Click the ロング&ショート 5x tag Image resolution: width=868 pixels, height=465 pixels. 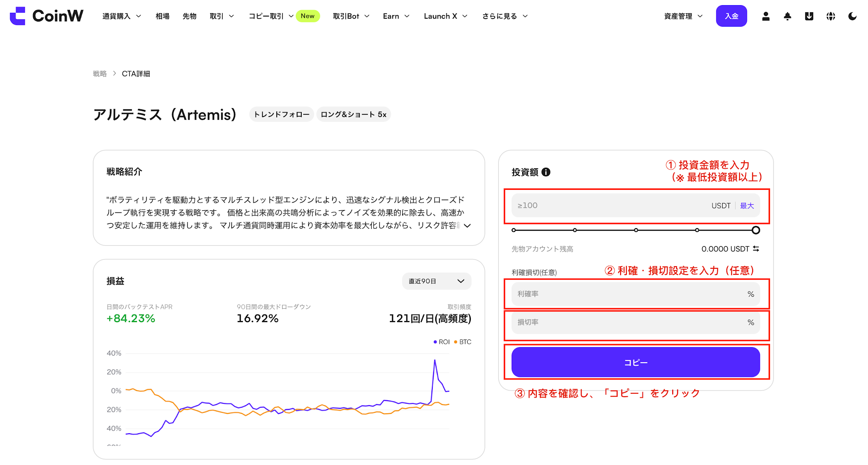coord(353,114)
